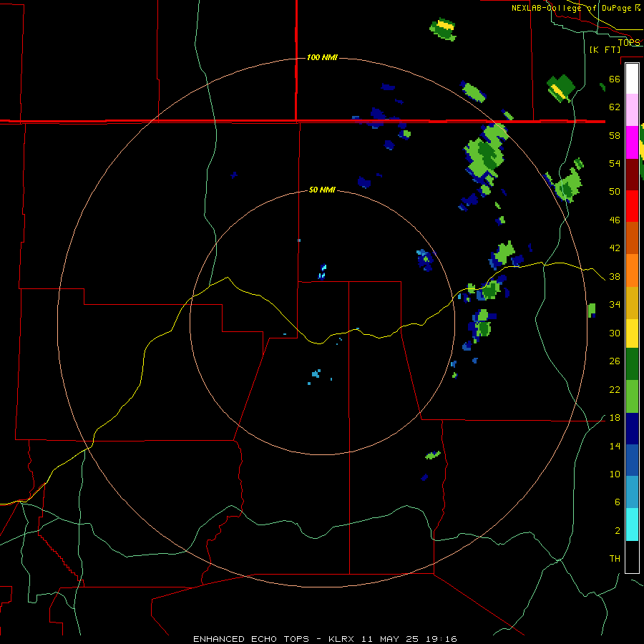The width and height of the screenshot is (644, 644).
Task: Click the '100 NMI' range ring label
Action: tap(322, 57)
